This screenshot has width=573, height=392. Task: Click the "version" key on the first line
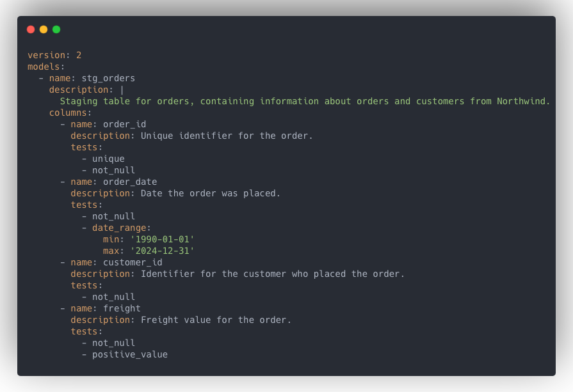[x=46, y=55]
